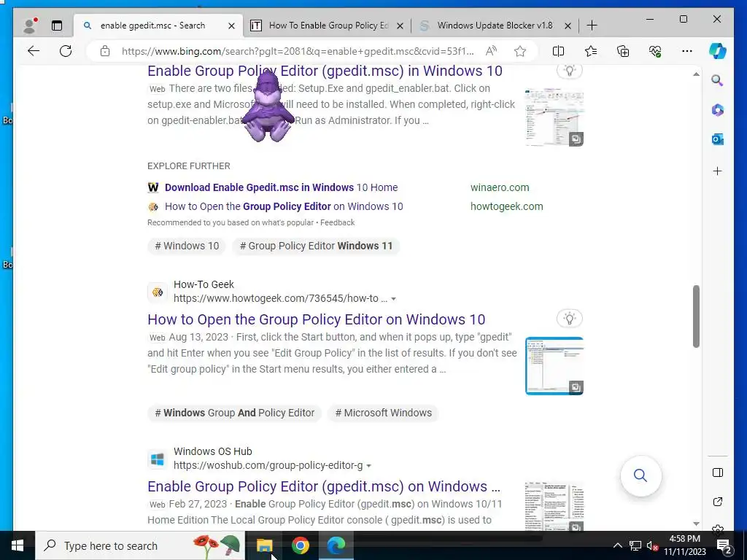Image resolution: width=747 pixels, height=560 pixels.
Task: Open the taskbar clock and date
Action: [x=685, y=545]
